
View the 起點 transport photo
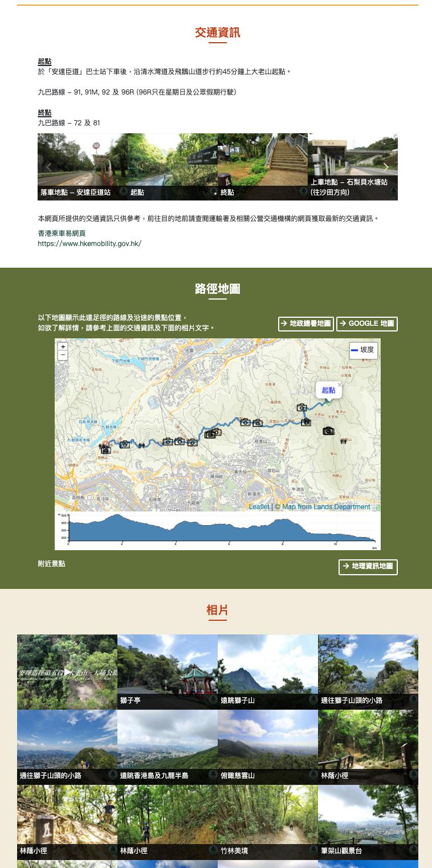click(173, 167)
